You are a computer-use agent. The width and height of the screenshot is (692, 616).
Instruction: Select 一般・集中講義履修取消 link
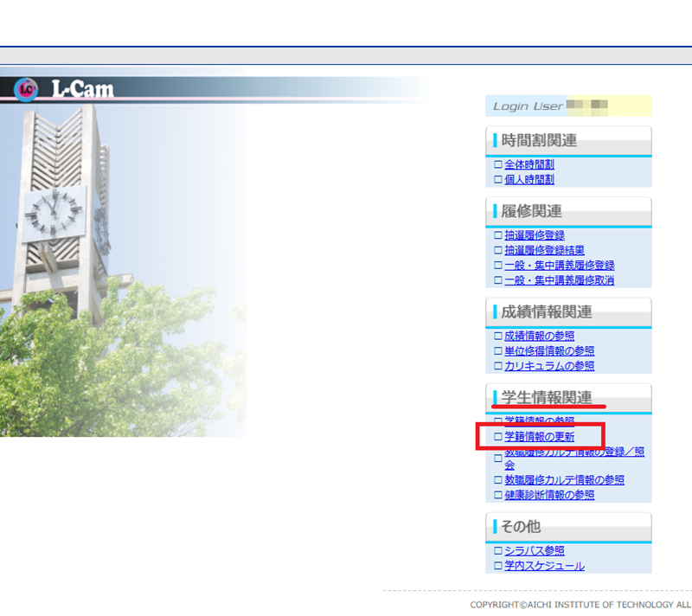pos(559,280)
